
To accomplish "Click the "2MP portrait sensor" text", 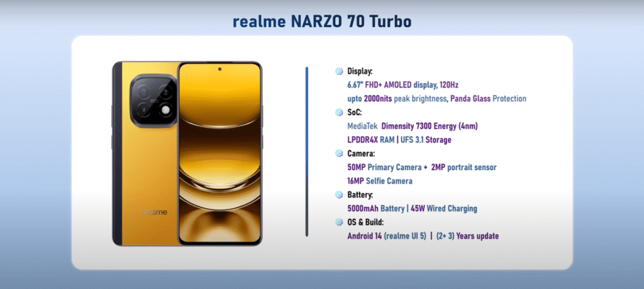I will pos(464,167).
